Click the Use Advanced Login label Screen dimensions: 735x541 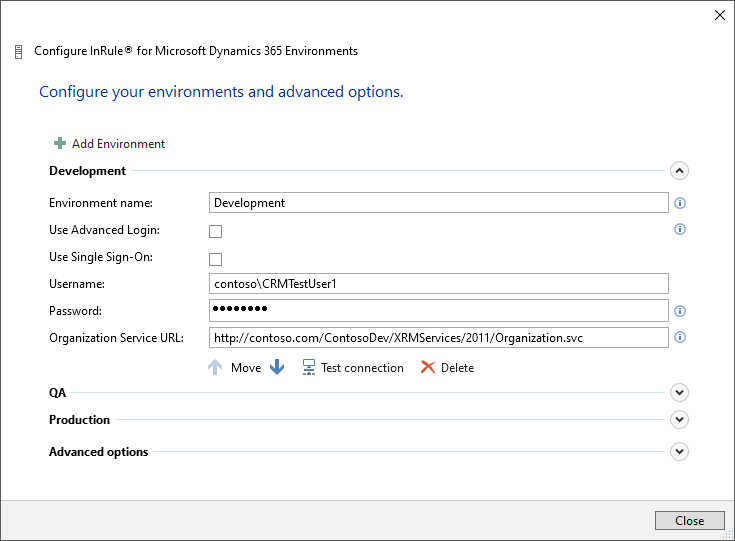point(105,230)
